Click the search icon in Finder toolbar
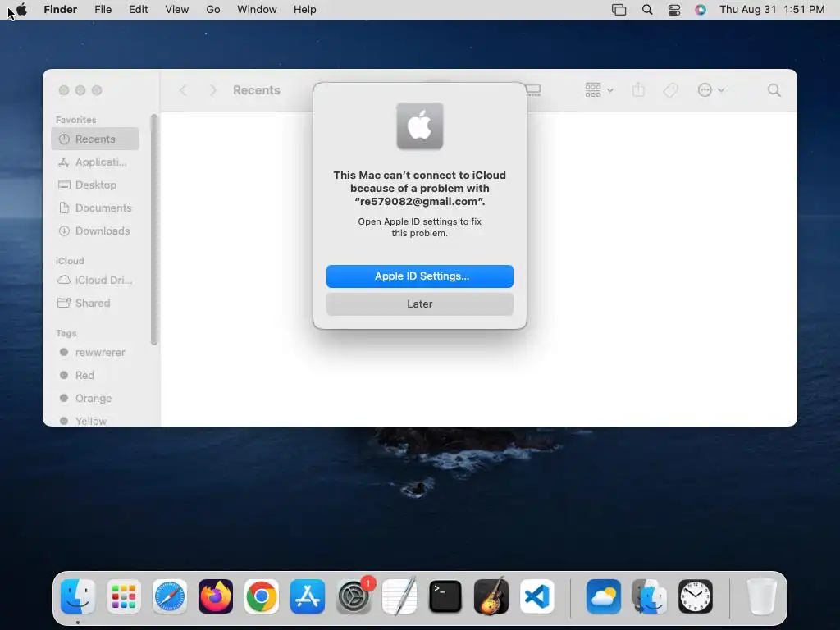 click(774, 90)
